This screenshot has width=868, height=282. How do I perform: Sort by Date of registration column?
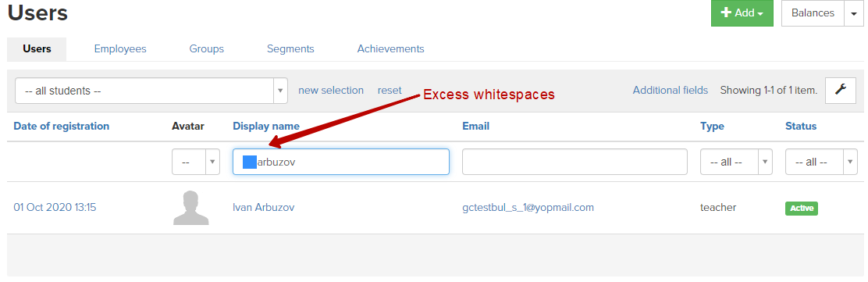[x=62, y=127]
